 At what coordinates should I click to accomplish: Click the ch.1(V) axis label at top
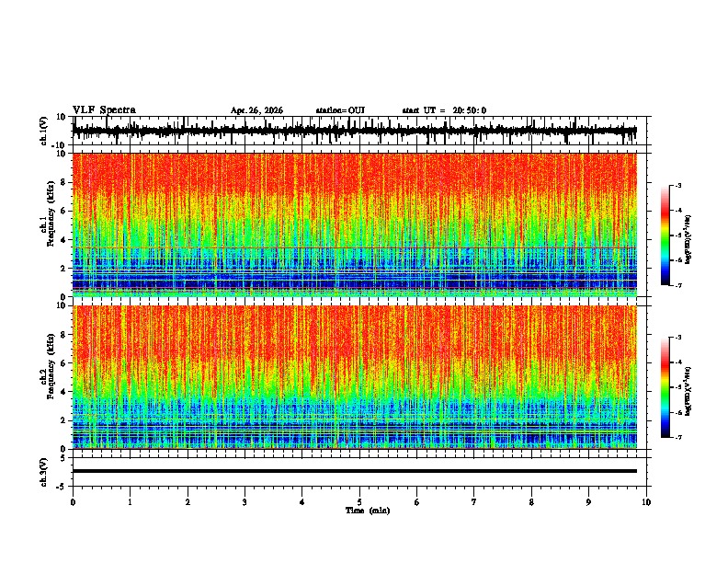(43, 131)
